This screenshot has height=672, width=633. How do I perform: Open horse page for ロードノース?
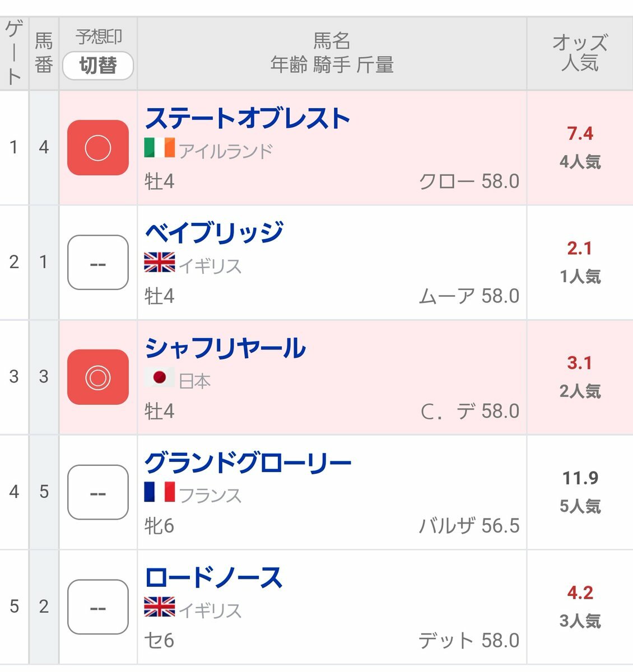pyautogui.click(x=213, y=578)
